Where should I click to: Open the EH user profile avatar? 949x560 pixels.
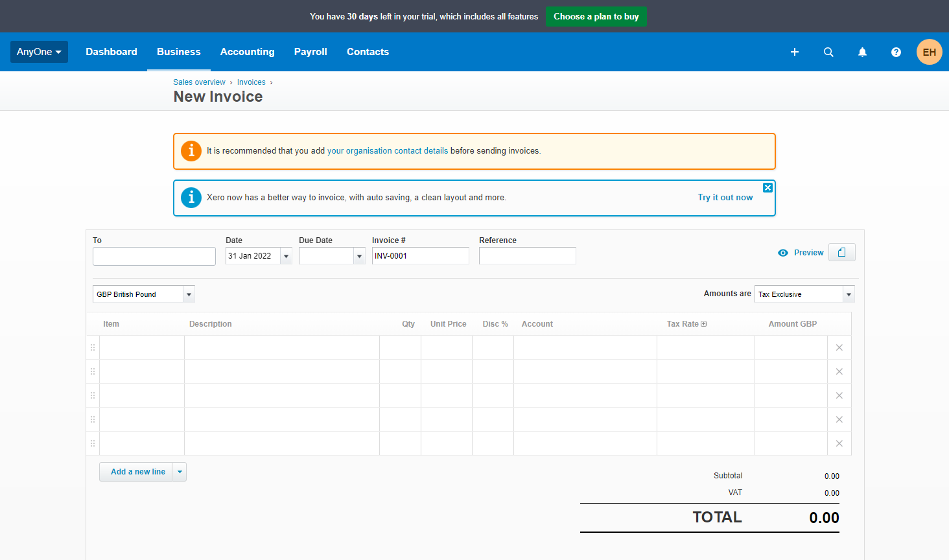point(929,52)
